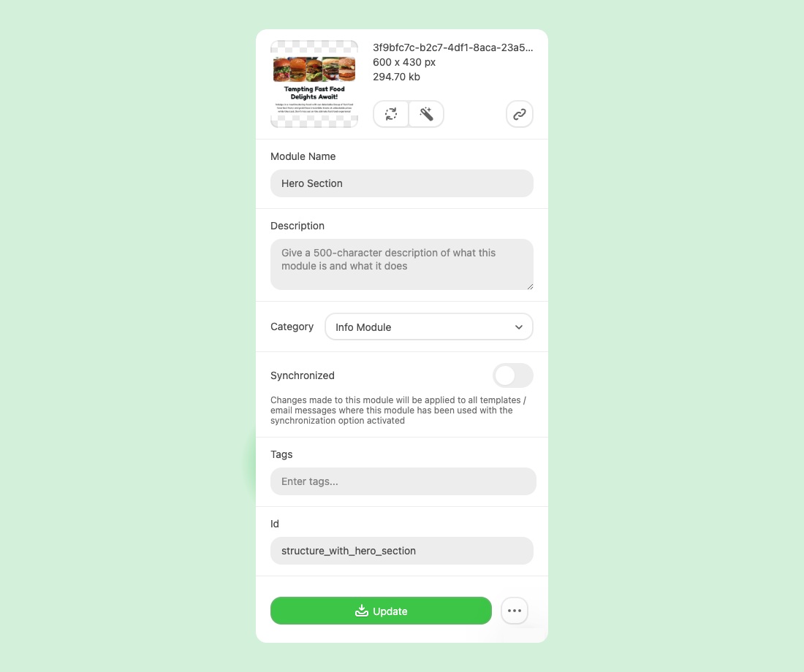The width and height of the screenshot is (804, 672).
Task: Click the truncated 3f9bfc7c file name text
Action: (452, 47)
